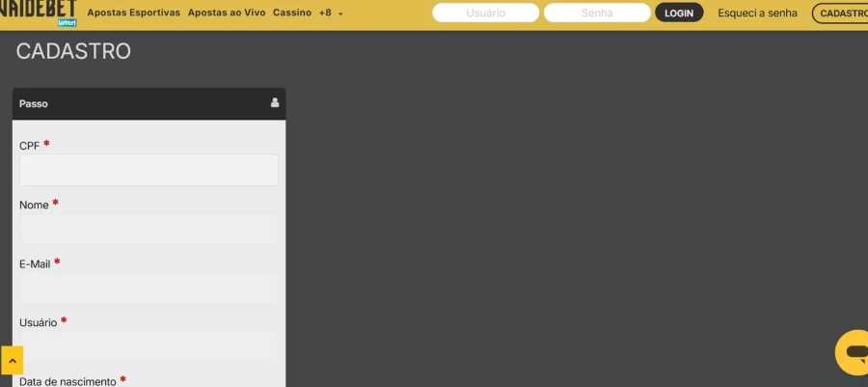Viewport: 868px width, 387px height.
Task: Click the yellow scroll-to-top arrow button
Action: click(x=13, y=360)
